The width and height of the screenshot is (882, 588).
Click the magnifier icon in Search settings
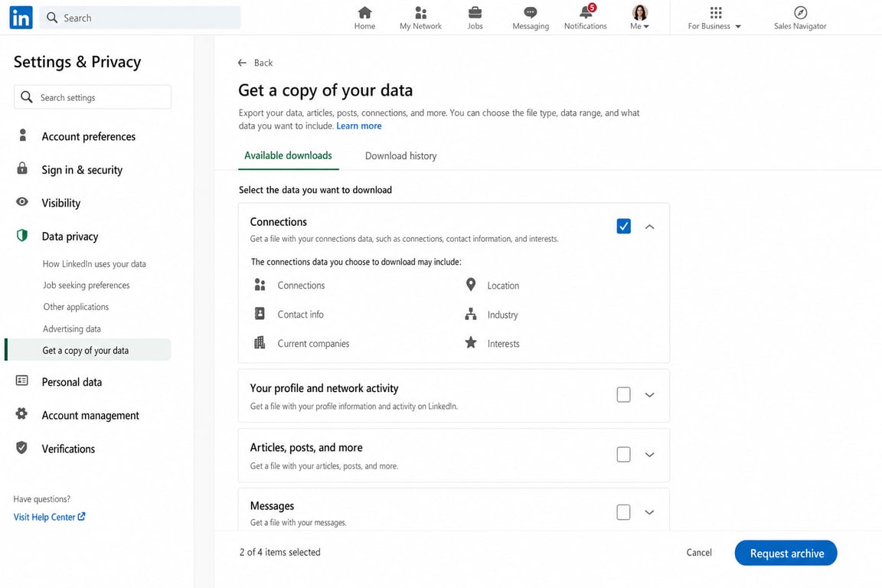tap(27, 96)
